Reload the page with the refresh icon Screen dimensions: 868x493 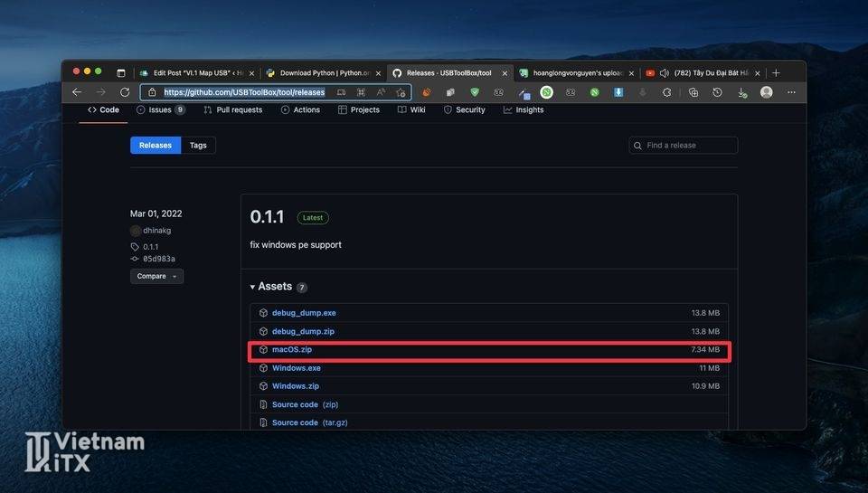125,92
